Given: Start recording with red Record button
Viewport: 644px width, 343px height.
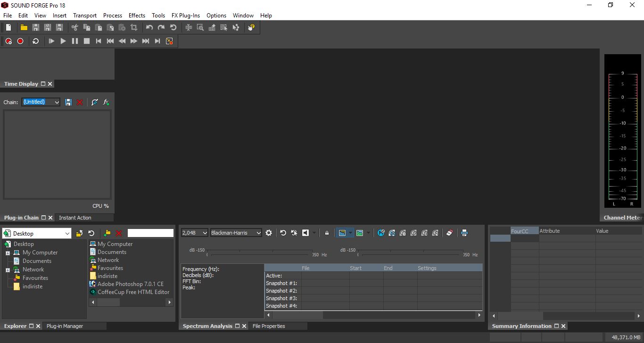Looking at the screenshot, I should tap(20, 41).
